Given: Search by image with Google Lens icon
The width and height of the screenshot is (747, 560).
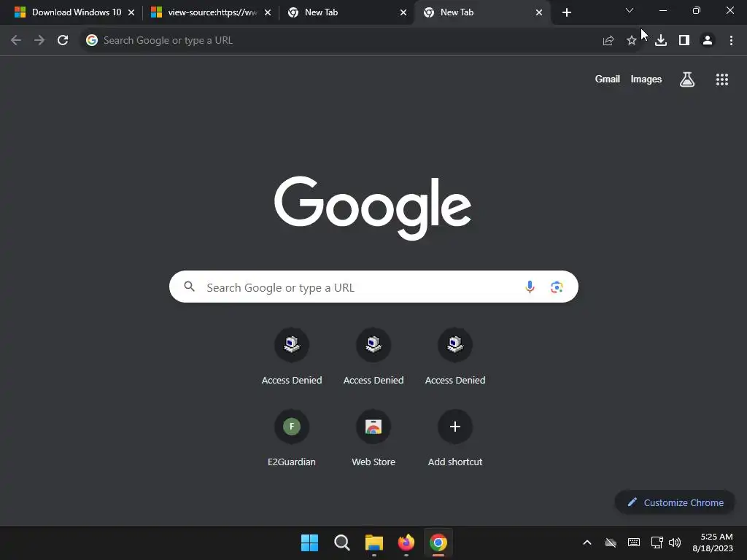Looking at the screenshot, I should 557,287.
